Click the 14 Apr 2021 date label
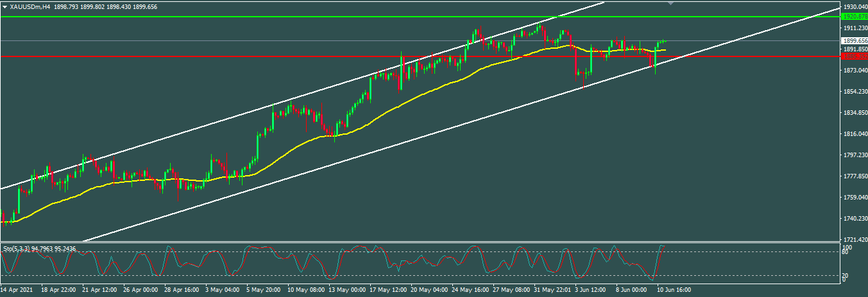The width and height of the screenshot is (868, 297). [x=18, y=290]
